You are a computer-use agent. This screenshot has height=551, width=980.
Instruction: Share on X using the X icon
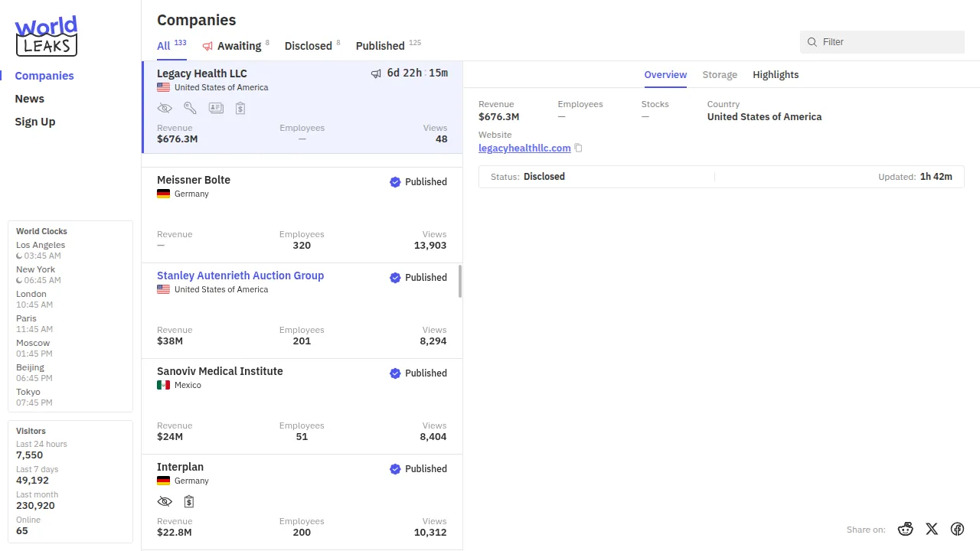point(932,529)
